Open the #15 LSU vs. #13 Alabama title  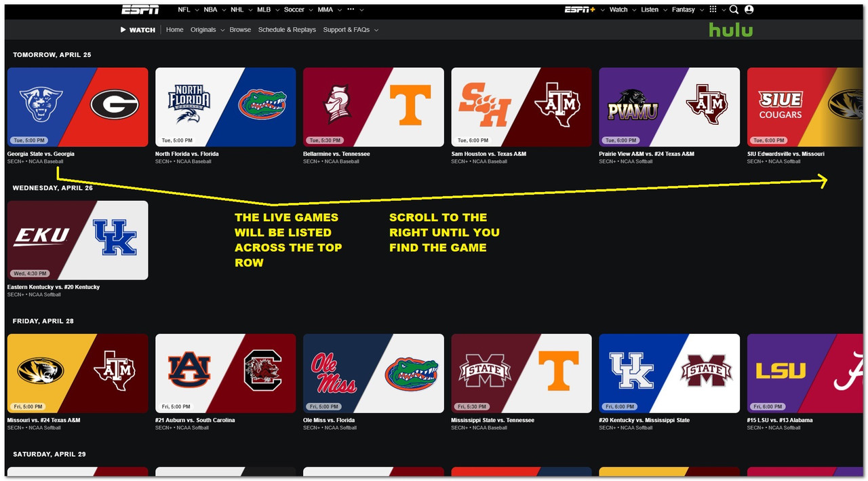[x=780, y=420]
